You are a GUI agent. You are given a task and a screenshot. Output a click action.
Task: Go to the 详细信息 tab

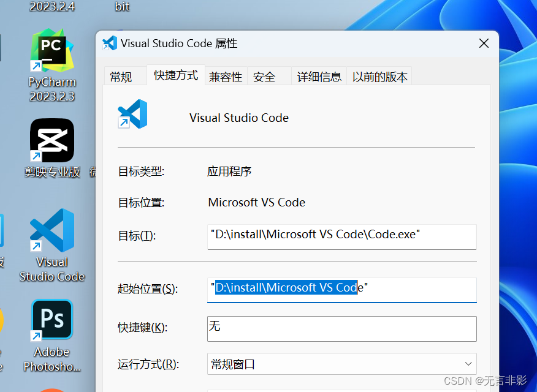click(319, 77)
